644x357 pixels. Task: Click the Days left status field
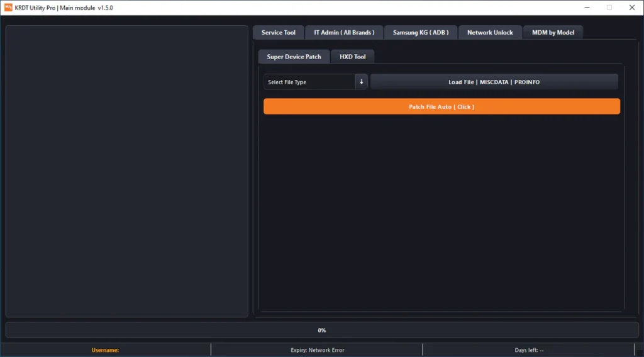click(x=528, y=350)
